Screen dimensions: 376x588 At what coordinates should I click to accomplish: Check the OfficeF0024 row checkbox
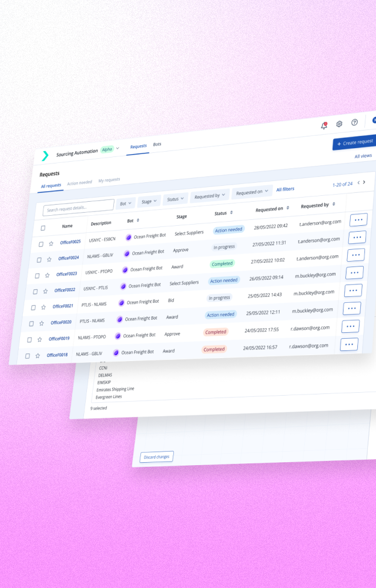point(39,260)
